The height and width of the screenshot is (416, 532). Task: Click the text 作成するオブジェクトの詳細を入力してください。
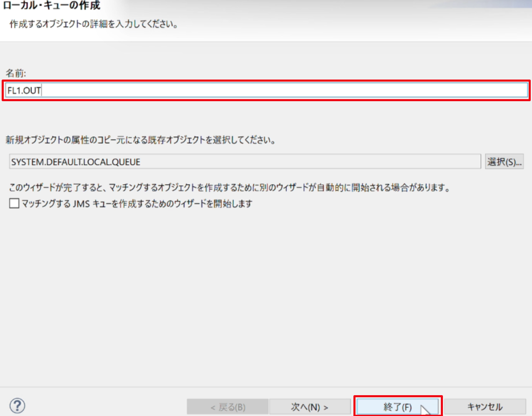pyautogui.click(x=94, y=24)
